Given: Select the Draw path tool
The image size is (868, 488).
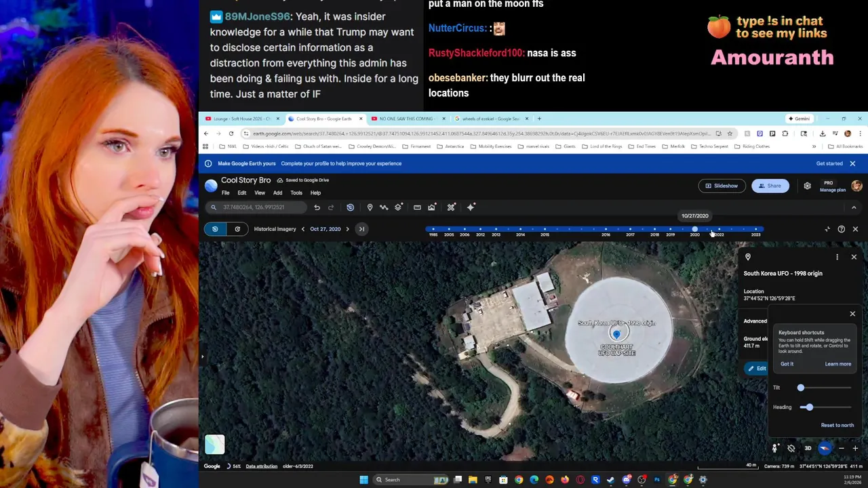Looking at the screenshot, I should coord(384,207).
